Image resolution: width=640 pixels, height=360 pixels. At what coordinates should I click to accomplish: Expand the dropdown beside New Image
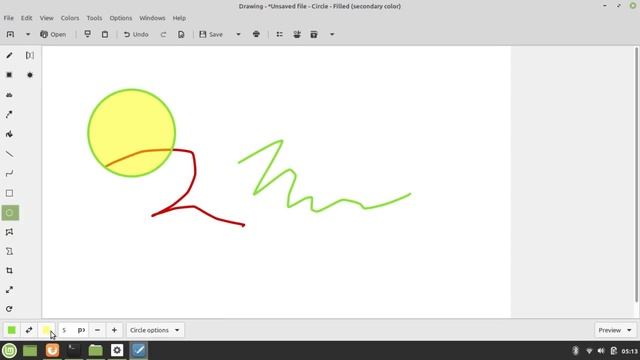(28, 34)
